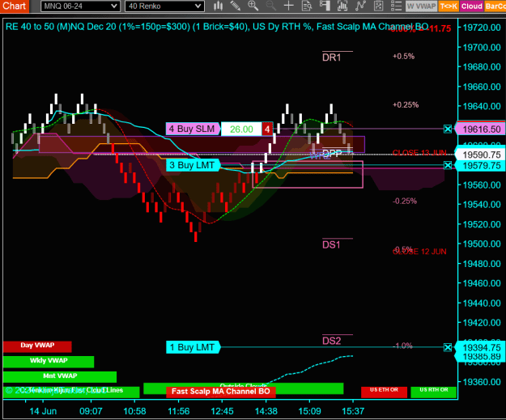Viewport: 506px width, 420px height.
Task: Click the 09:07 time axis label
Action: [91, 412]
